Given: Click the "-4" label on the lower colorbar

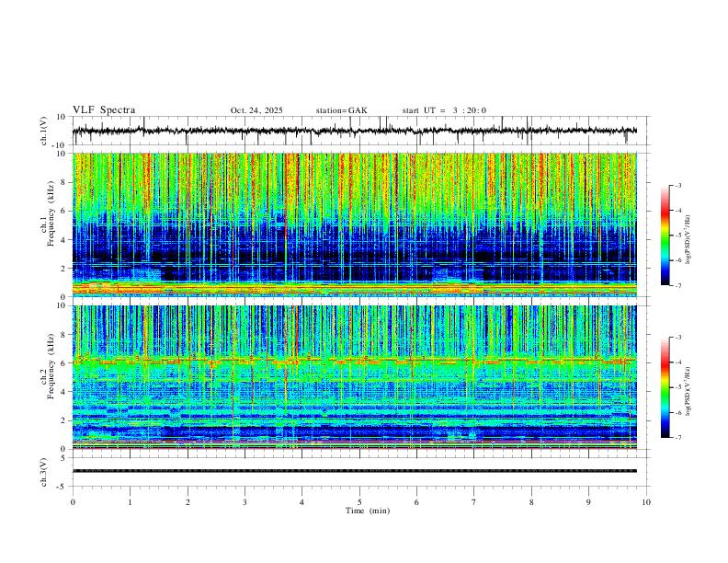Looking at the screenshot, I should pos(677,362).
